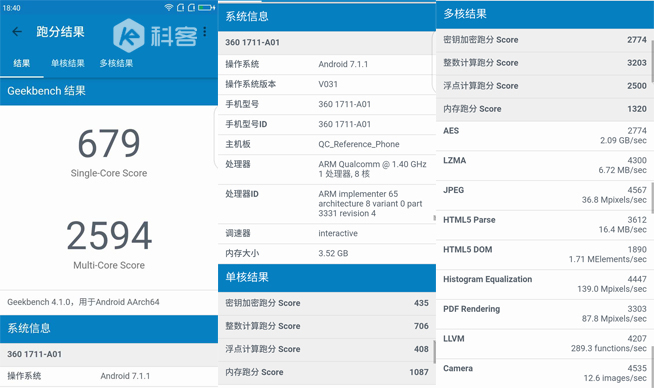
Task: Tap 360 1711-A01 row under the score panel
Action: (x=109, y=355)
